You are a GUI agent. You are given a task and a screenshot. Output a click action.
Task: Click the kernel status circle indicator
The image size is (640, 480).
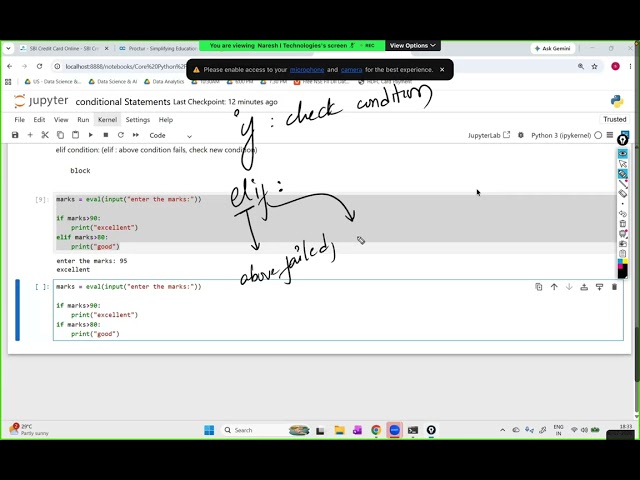(598, 135)
